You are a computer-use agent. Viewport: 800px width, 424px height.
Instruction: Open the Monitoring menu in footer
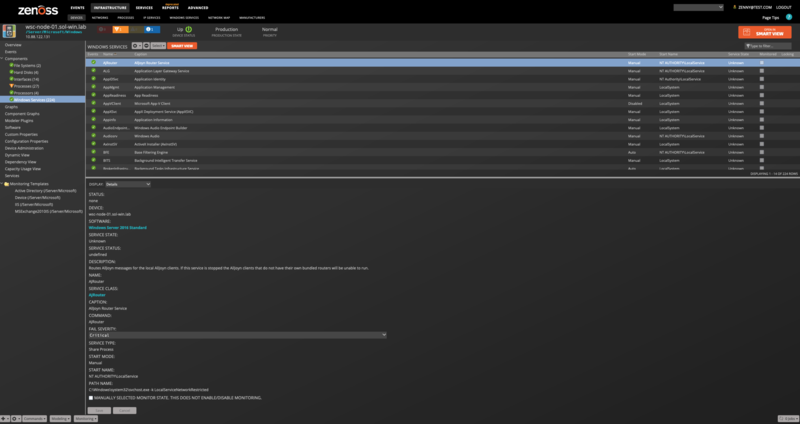coord(85,418)
